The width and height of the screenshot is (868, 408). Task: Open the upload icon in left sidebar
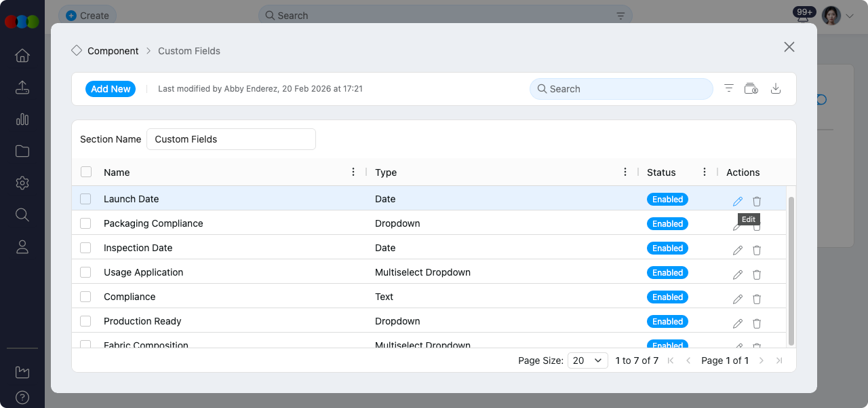[22, 88]
